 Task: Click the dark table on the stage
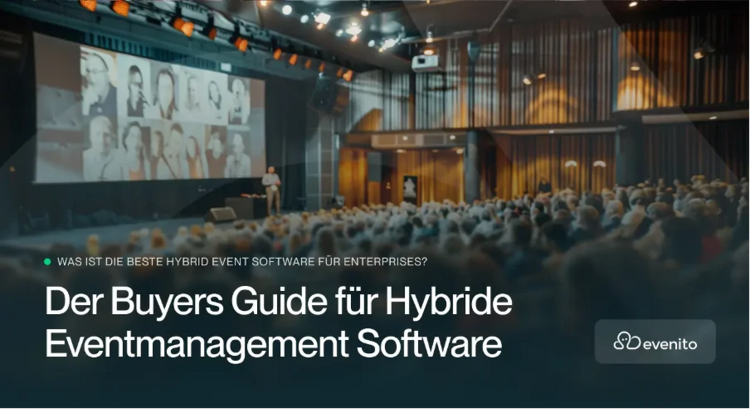click(245, 206)
